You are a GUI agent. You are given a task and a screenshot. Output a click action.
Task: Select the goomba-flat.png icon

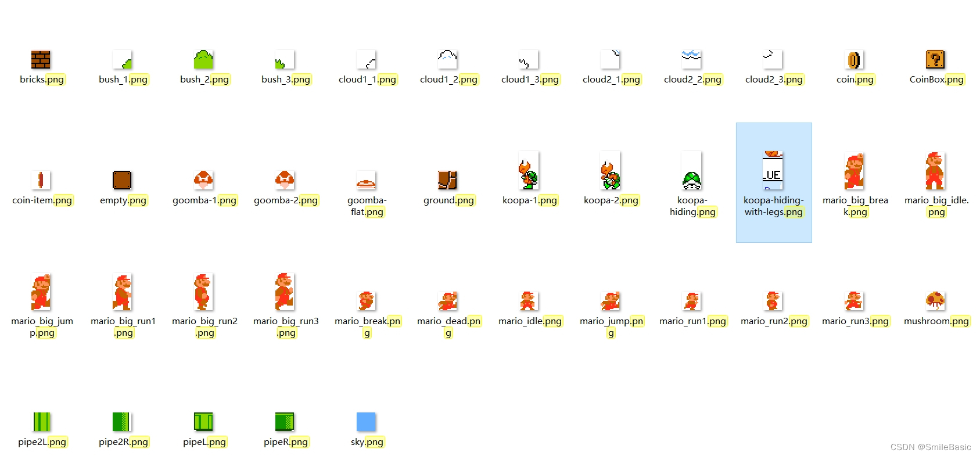366,180
